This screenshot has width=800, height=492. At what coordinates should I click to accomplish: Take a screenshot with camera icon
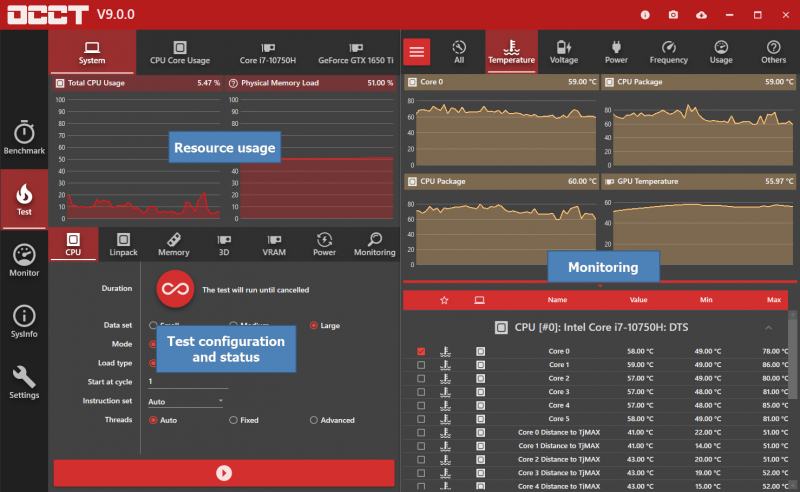click(673, 15)
